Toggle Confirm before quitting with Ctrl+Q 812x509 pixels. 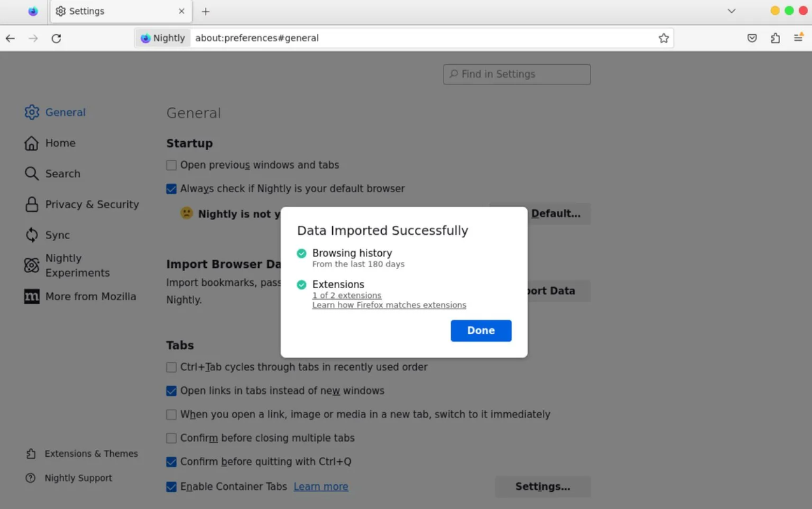point(171,462)
